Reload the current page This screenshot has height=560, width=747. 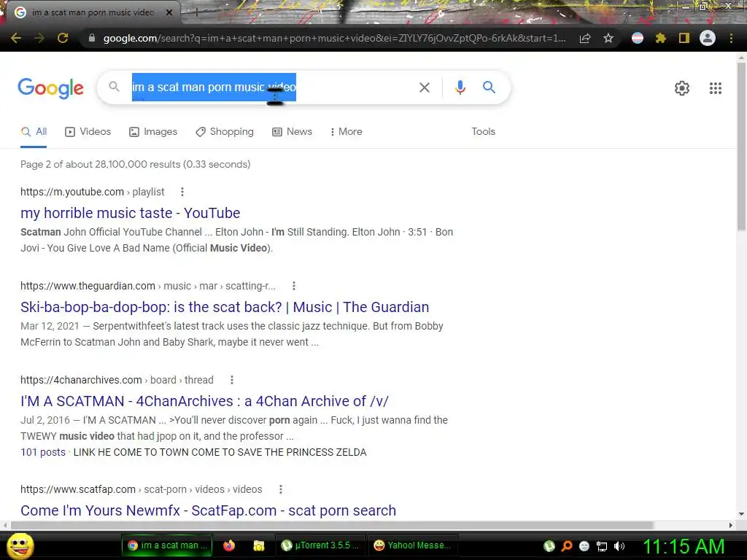pos(63,38)
